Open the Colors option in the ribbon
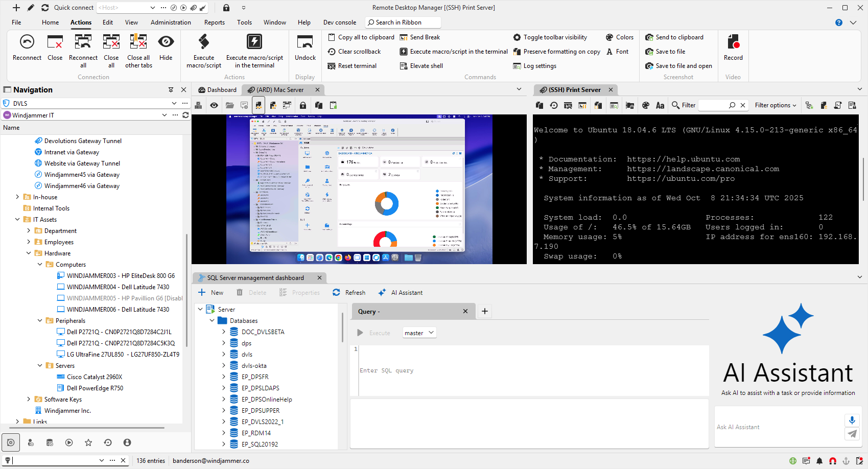This screenshot has height=469, width=868. click(619, 37)
